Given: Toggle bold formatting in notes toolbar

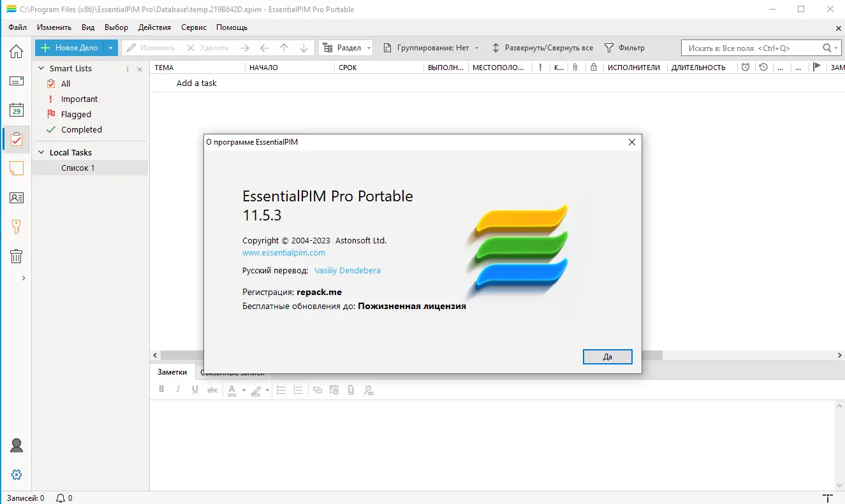Looking at the screenshot, I should click(161, 390).
